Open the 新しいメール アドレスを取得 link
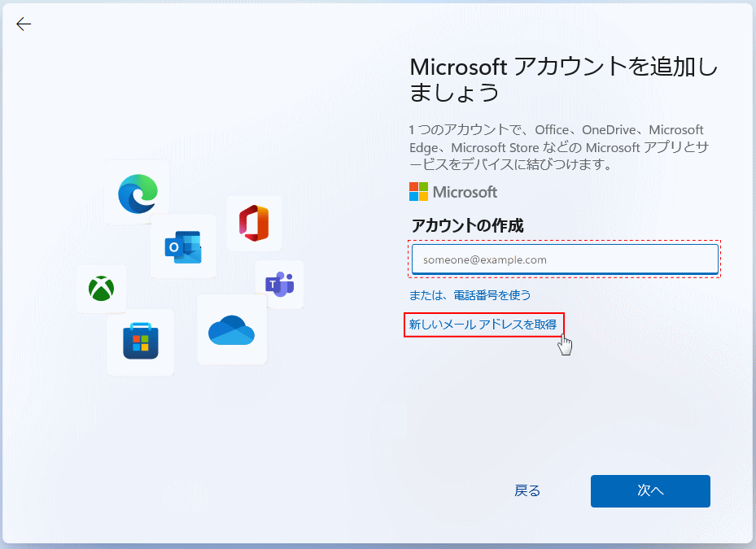Viewport: 756px width, 549px height. click(x=483, y=325)
